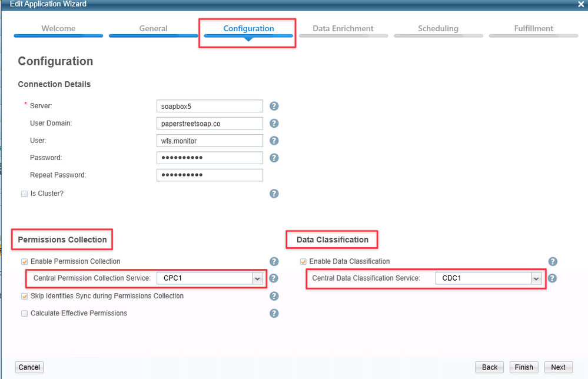Click the help icon beside Password field
The height and width of the screenshot is (379, 588).
pyautogui.click(x=274, y=158)
